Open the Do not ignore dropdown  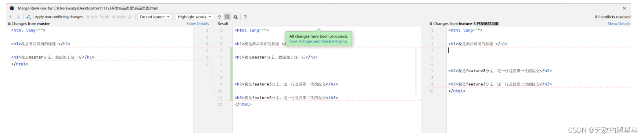155,17
